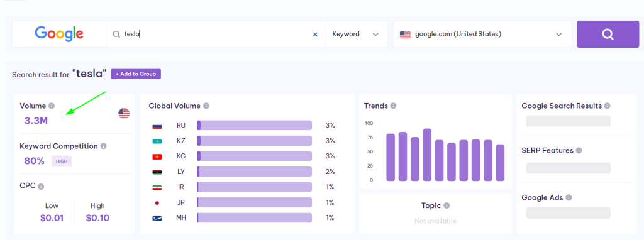Screen dimensions: 644x240
Task: Click the info icon next to Volume
Action: click(x=52, y=106)
